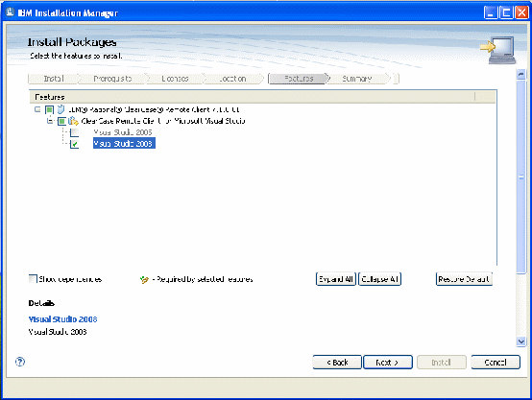Go back with the Back button

[337, 363]
